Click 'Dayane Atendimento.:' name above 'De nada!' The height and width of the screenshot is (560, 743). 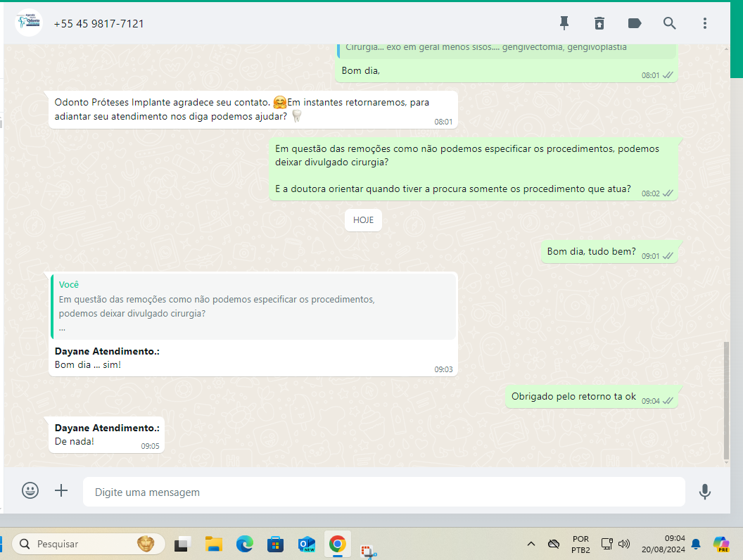[x=107, y=428]
